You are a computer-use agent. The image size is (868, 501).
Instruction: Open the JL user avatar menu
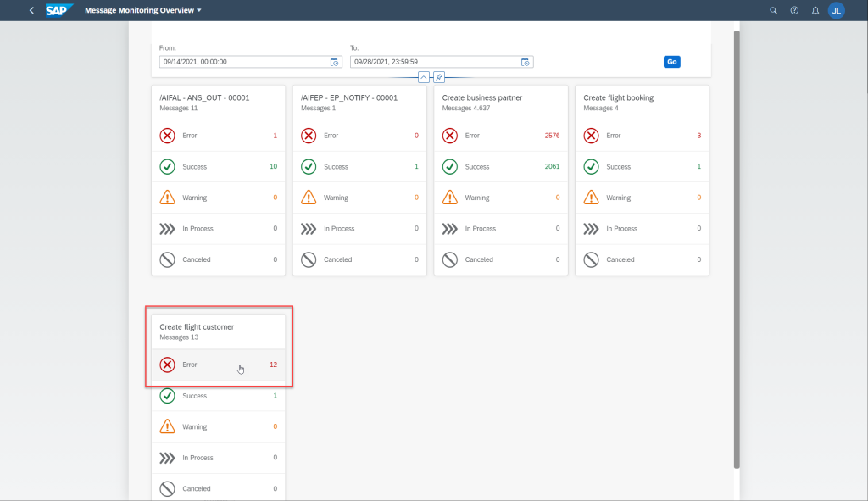(837, 10)
